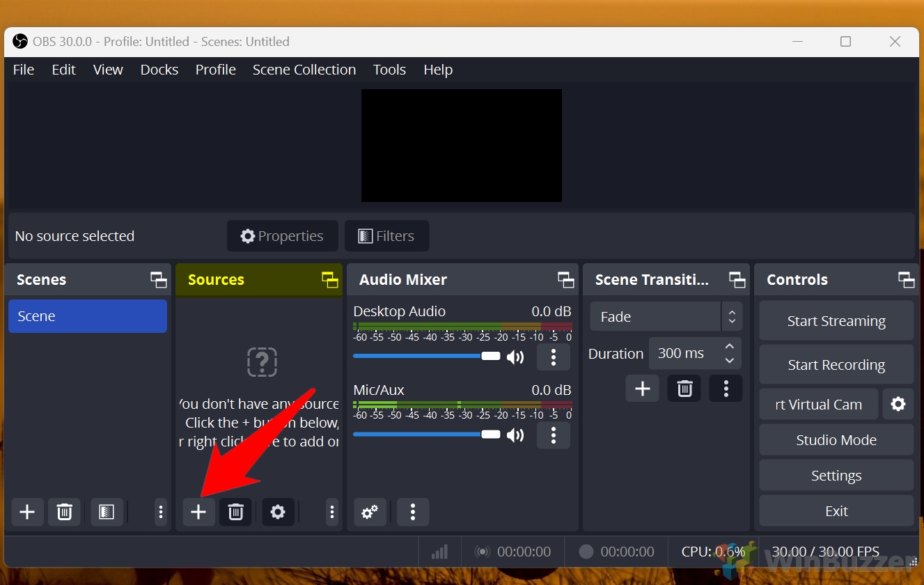Screen dimensions: 924x585
Task: Float the Controls dock icon
Action: point(907,280)
